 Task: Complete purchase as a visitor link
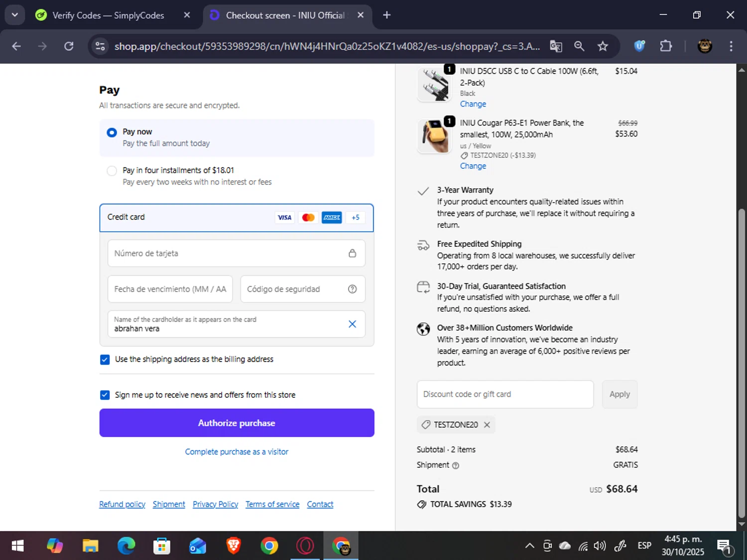tap(237, 452)
